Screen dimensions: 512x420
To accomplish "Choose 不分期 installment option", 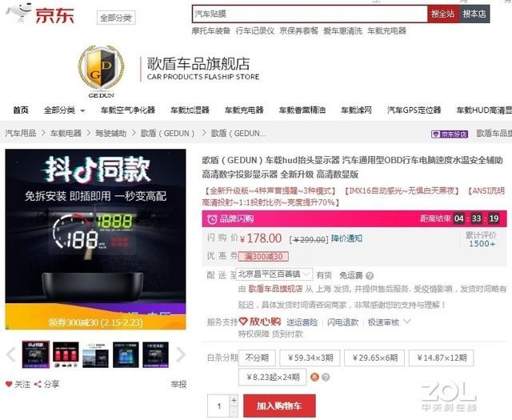I will (x=257, y=358).
